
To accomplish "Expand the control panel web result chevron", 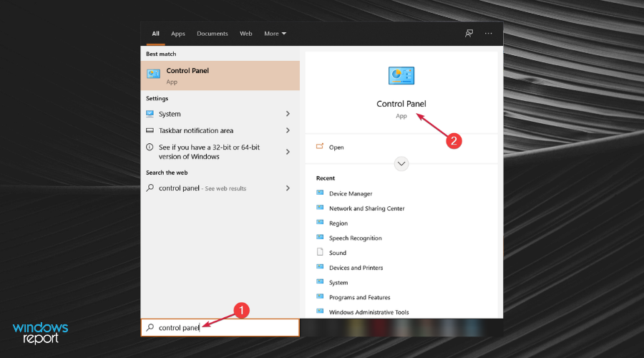I will point(288,188).
